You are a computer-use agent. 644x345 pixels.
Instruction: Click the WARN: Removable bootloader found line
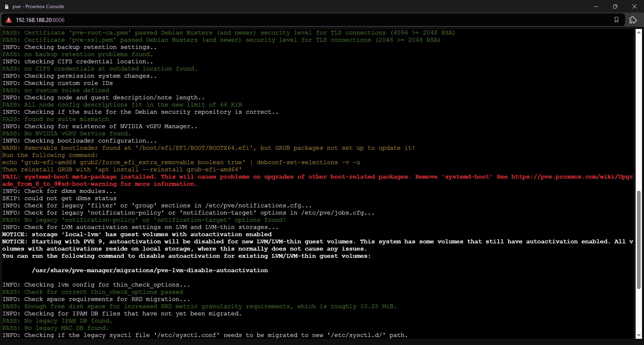[x=209, y=148]
